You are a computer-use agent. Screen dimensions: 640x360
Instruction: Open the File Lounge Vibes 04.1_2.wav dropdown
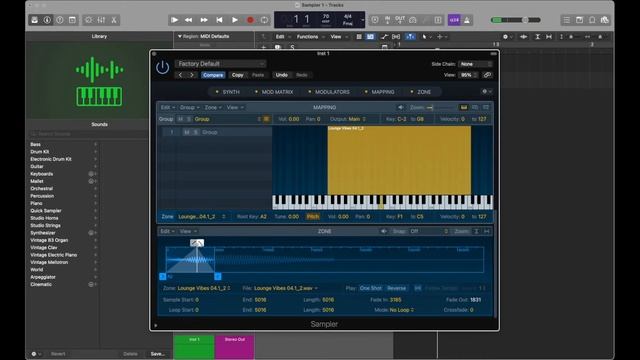tap(286, 288)
